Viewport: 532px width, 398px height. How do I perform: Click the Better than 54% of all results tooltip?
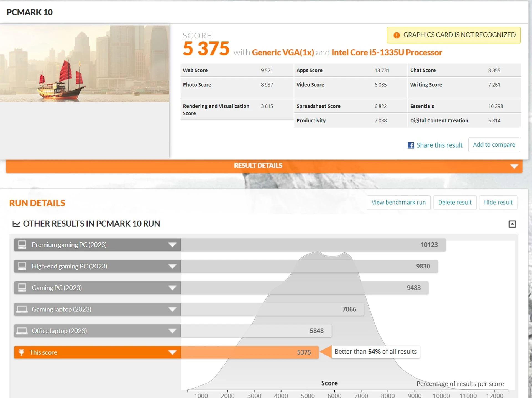[x=375, y=352]
